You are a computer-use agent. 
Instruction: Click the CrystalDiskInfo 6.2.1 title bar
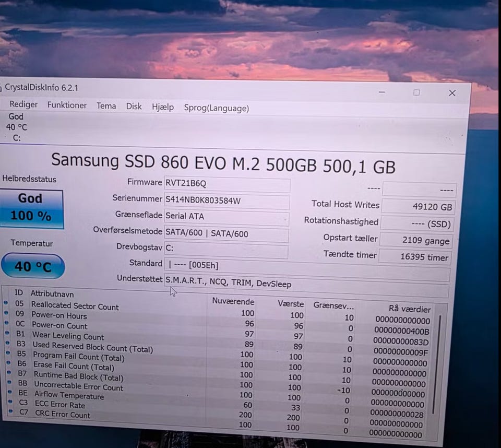click(41, 88)
